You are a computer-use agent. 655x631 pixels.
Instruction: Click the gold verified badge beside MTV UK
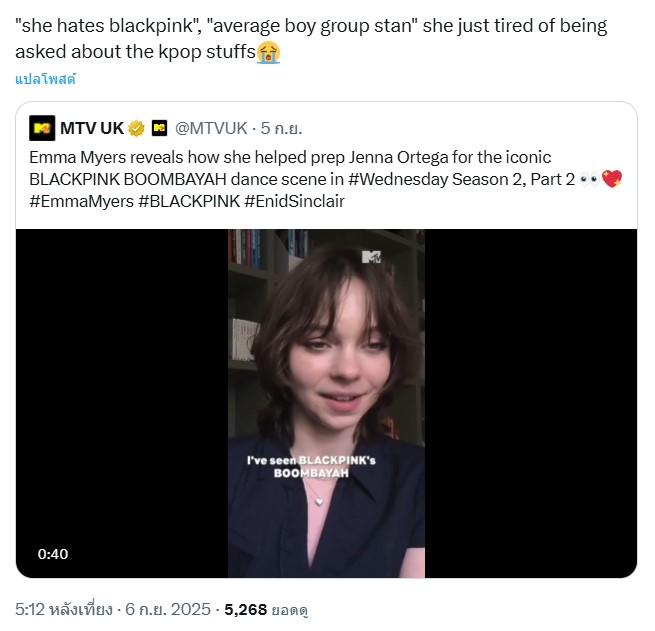click(x=136, y=128)
